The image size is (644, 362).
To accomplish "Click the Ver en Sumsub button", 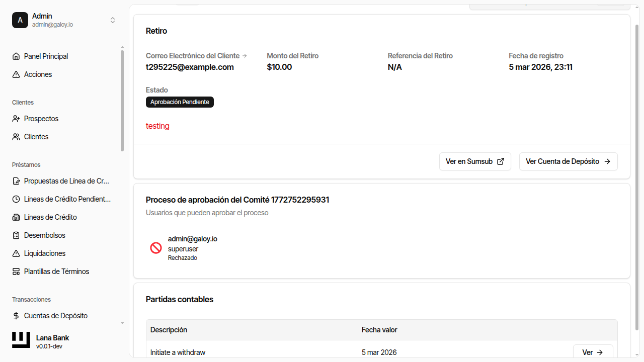I will 474,161.
